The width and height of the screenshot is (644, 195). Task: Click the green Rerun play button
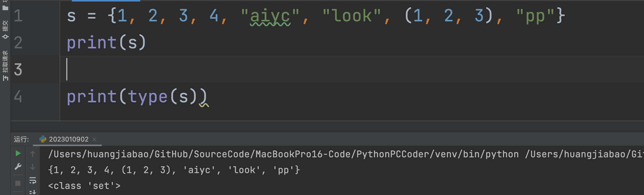(x=18, y=154)
